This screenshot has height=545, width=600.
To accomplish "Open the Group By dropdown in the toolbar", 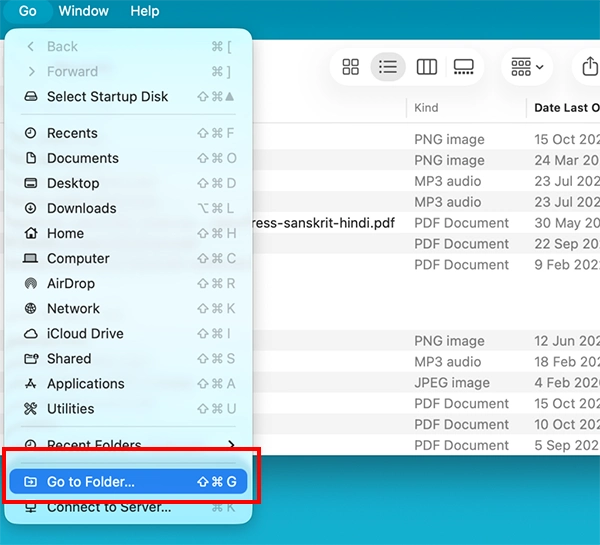I will click(527, 67).
